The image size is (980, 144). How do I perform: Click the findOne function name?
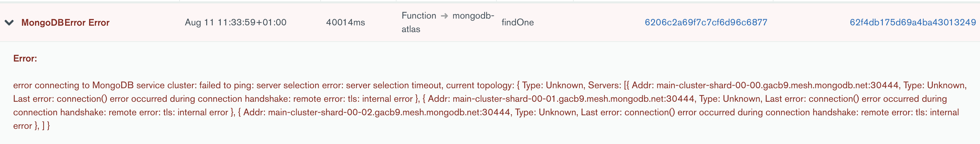click(517, 22)
